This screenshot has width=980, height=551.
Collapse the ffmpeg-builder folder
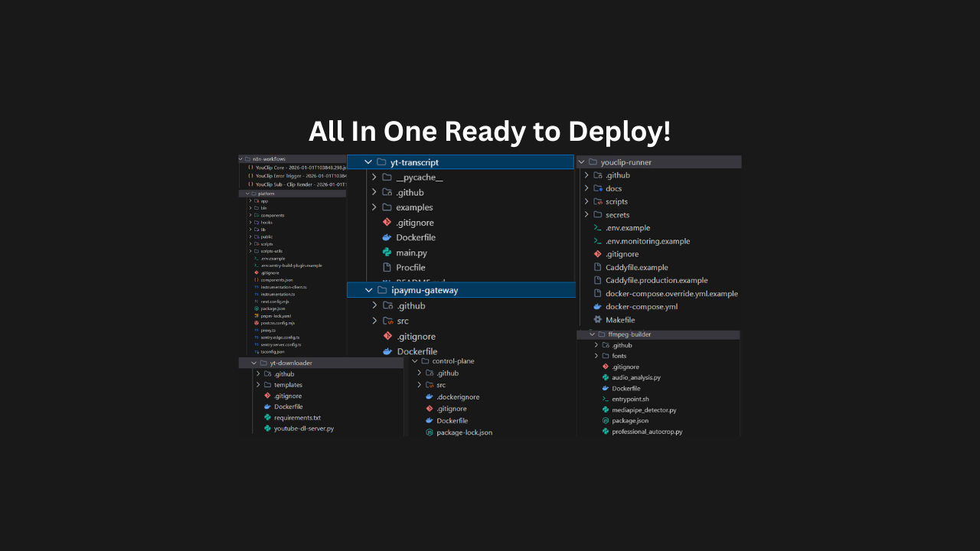click(x=592, y=334)
